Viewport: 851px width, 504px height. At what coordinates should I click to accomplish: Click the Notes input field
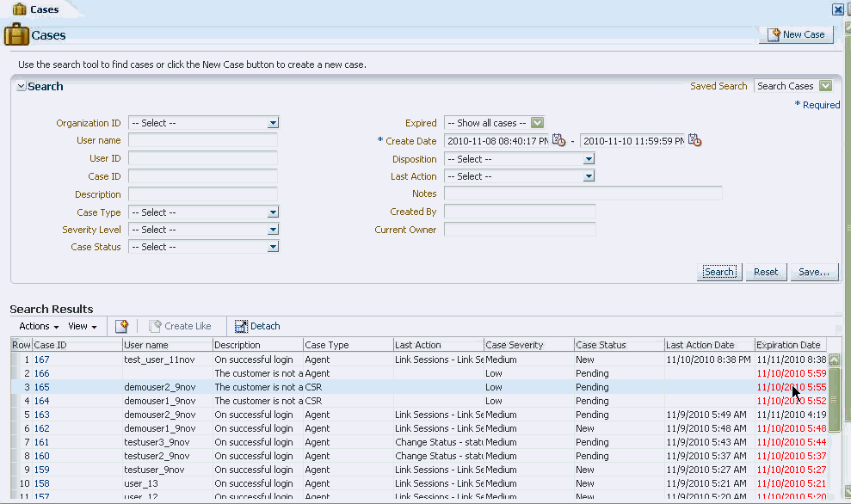(583, 194)
